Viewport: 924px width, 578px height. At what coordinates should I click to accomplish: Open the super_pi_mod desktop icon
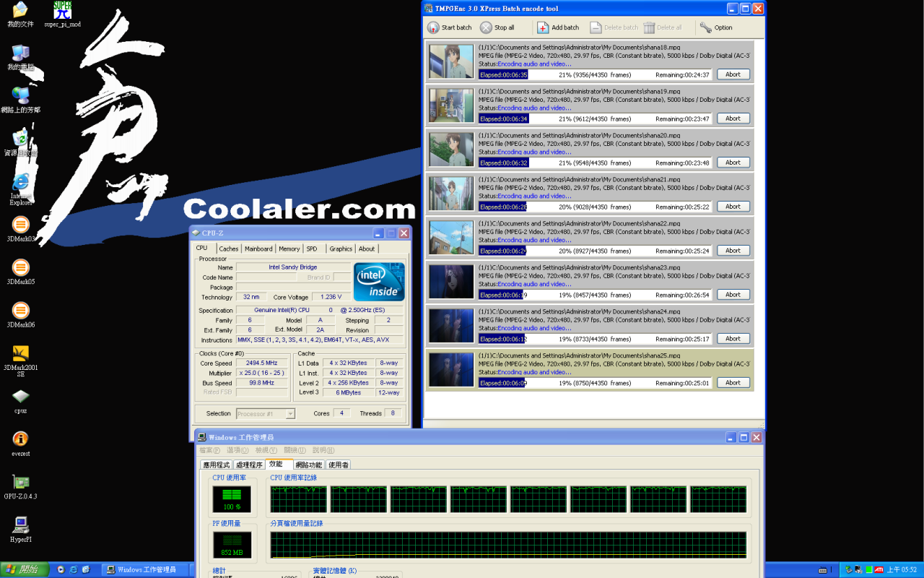pyautogui.click(x=62, y=14)
